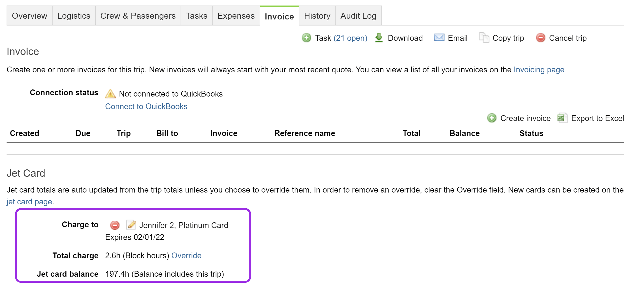Image resolution: width=644 pixels, height=283 pixels.
Task: Open the Audit Log tab
Action: [358, 16]
